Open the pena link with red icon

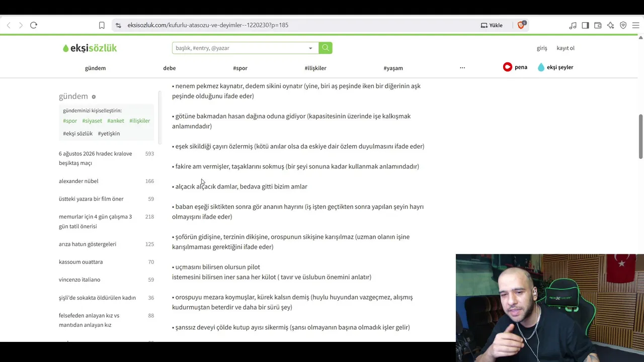pos(515,67)
